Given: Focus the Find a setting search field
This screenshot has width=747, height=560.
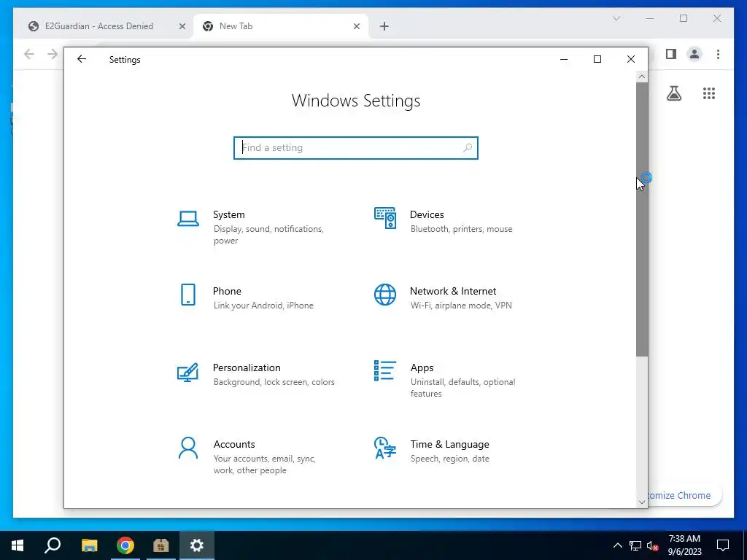Looking at the screenshot, I should pos(356,148).
